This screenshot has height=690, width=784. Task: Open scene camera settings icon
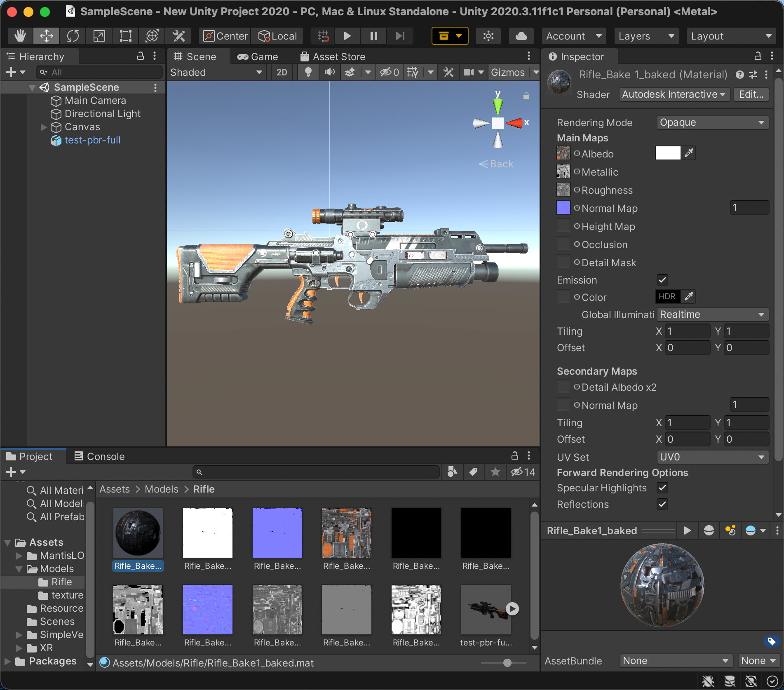click(x=469, y=73)
